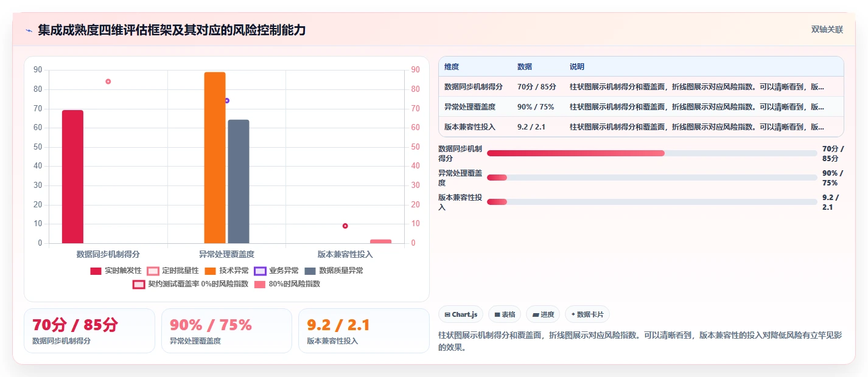This screenshot has height=377, width=868.
Task: Click the 维度 column header
Action: 452,66
